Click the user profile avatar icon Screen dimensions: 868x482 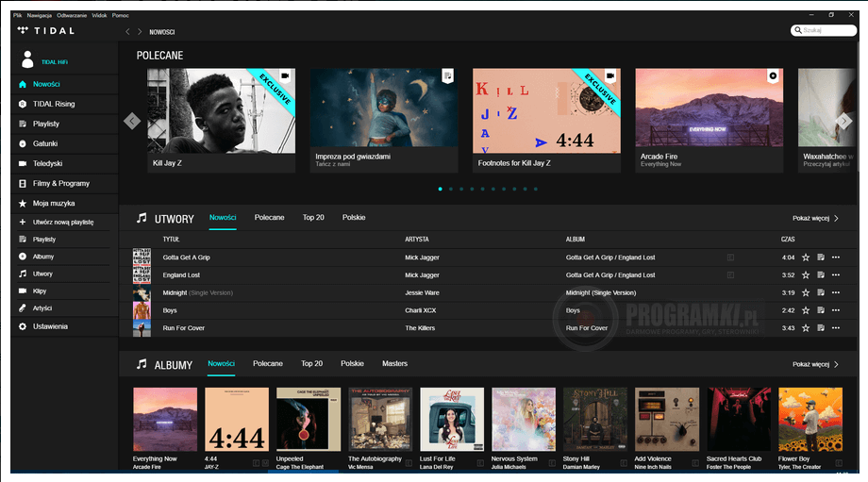[x=27, y=59]
